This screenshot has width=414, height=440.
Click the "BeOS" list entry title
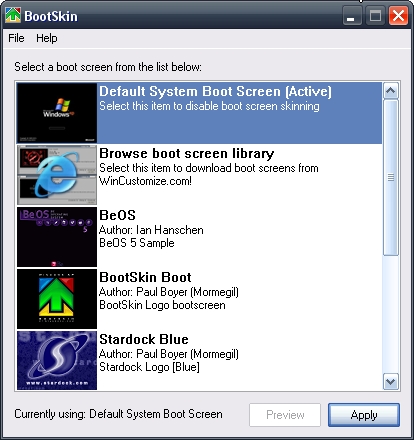[x=117, y=215]
